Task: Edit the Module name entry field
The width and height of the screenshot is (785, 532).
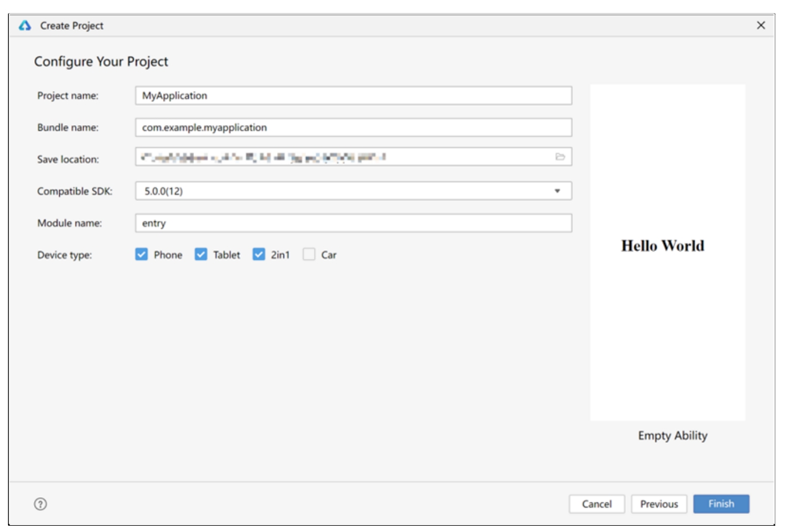Action: pyautogui.click(x=353, y=223)
